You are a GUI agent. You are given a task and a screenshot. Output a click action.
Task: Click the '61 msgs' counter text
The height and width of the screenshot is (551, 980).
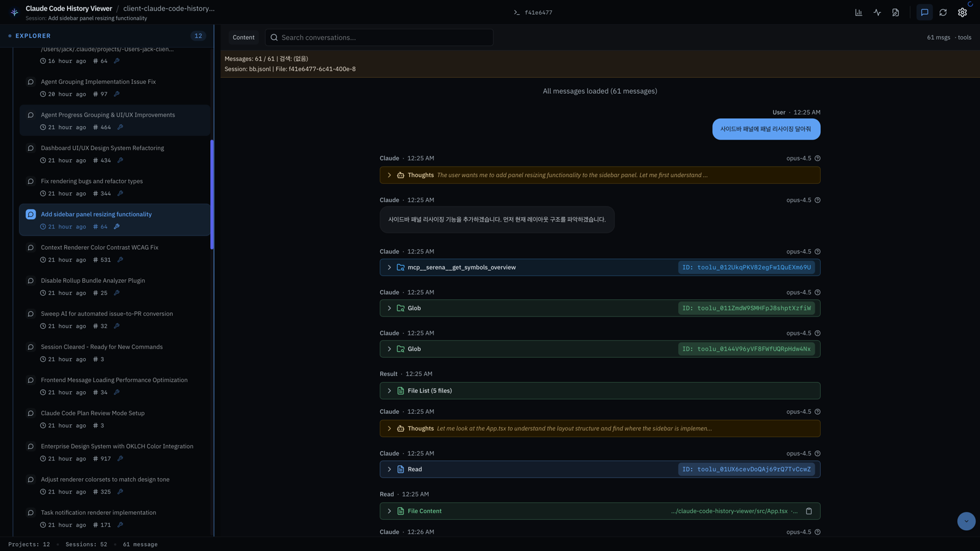coord(938,37)
